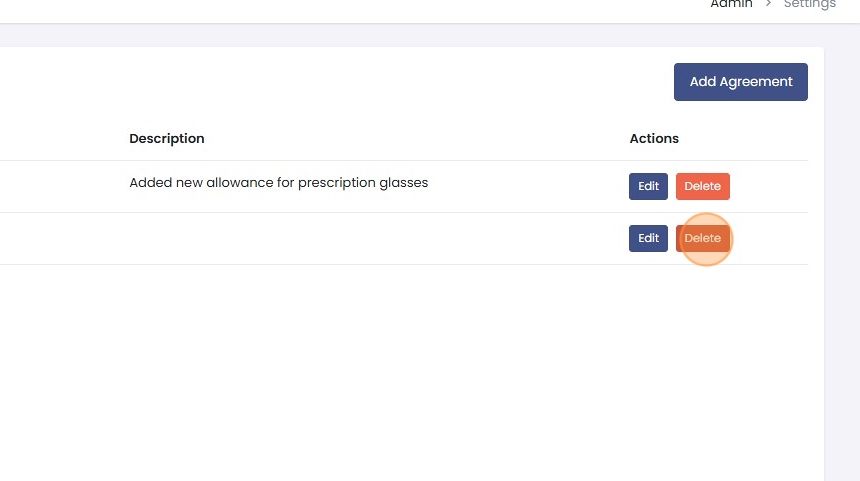Delete the prescription glasses allowance agreement
The image size is (860, 481).
[x=702, y=186]
